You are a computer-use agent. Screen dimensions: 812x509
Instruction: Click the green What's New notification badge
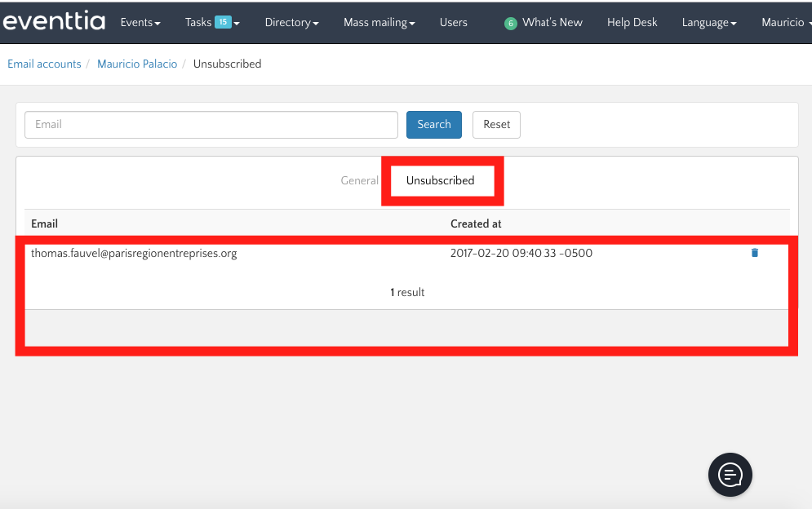coord(511,24)
